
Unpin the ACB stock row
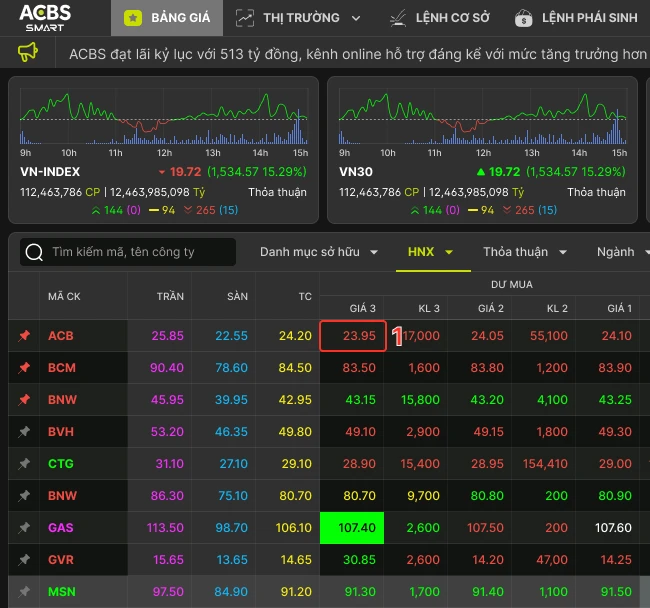[24, 335]
